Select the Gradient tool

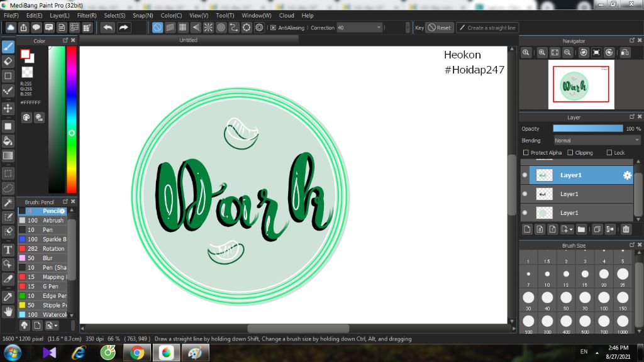point(8,156)
